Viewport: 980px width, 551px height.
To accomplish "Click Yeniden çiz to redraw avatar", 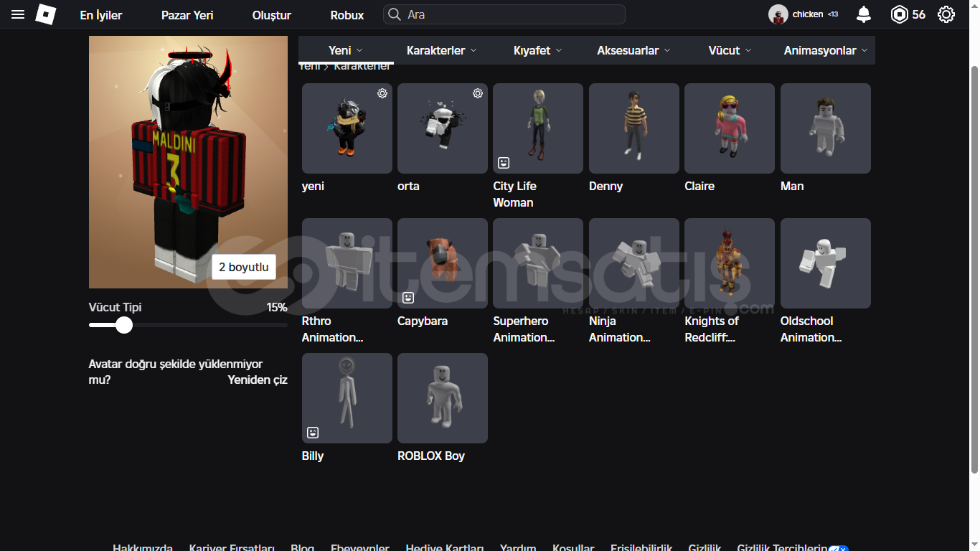I will pyautogui.click(x=258, y=380).
